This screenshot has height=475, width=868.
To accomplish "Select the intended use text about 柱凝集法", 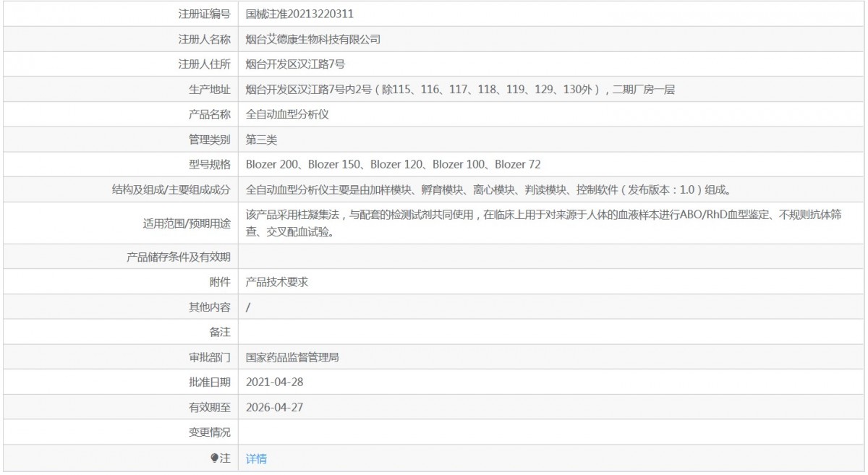I will (543, 223).
